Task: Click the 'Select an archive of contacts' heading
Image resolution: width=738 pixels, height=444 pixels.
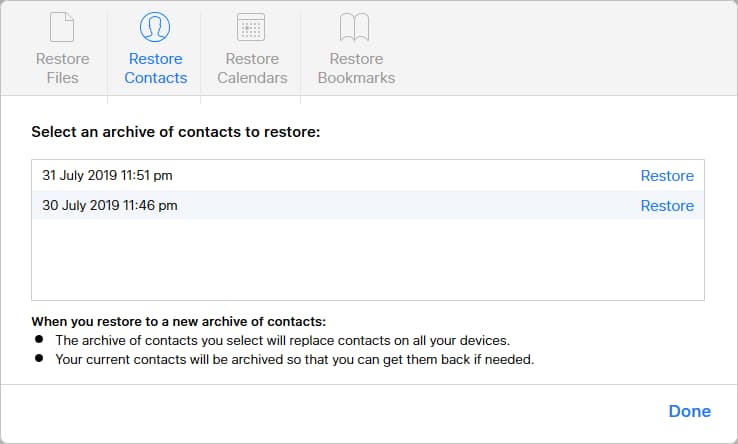Action: pyautogui.click(x=176, y=132)
